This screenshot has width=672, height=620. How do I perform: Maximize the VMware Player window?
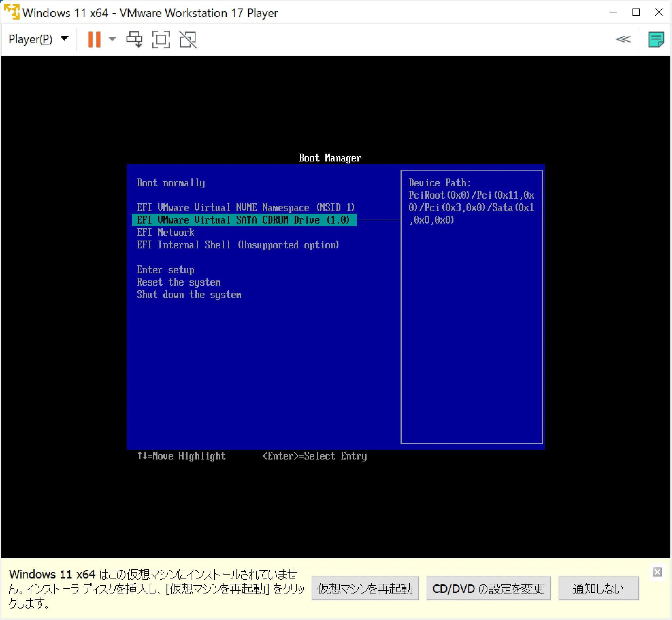[x=636, y=12]
